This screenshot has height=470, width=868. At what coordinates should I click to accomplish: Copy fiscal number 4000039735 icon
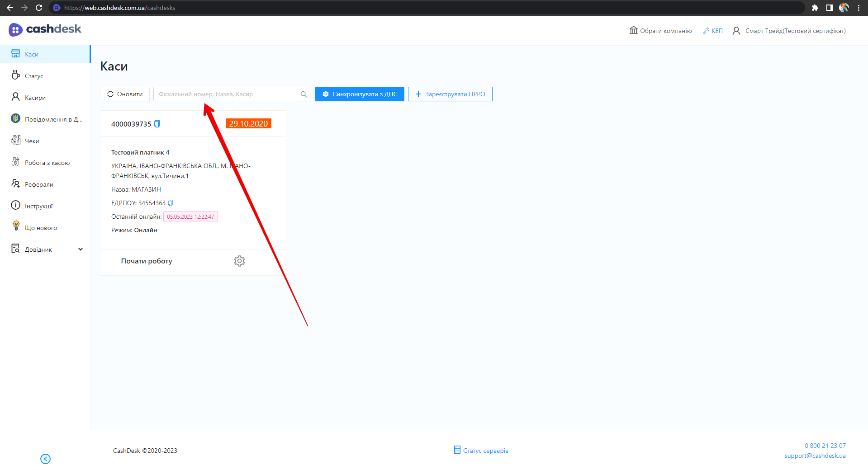157,124
